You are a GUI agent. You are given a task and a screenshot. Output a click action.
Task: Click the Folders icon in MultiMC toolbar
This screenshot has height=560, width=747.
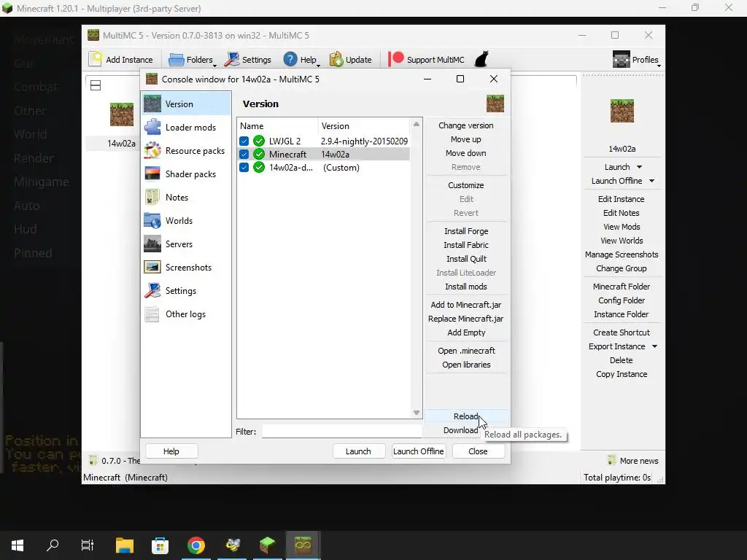point(177,60)
